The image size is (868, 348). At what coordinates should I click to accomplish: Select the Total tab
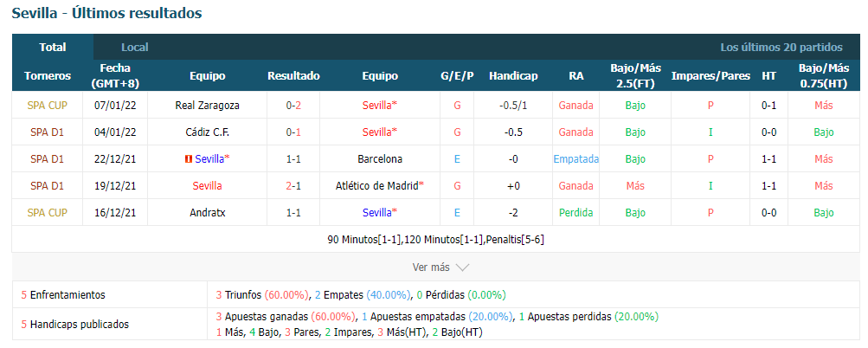click(x=53, y=47)
